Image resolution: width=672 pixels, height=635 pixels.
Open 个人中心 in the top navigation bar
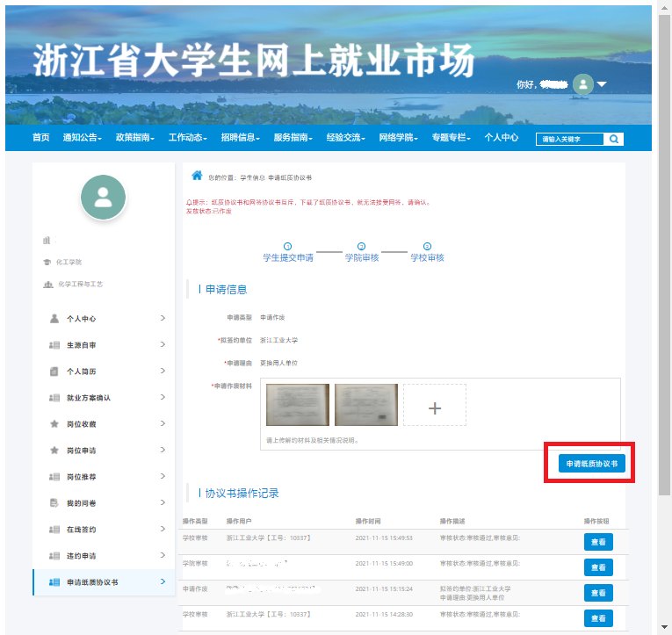click(x=501, y=138)
